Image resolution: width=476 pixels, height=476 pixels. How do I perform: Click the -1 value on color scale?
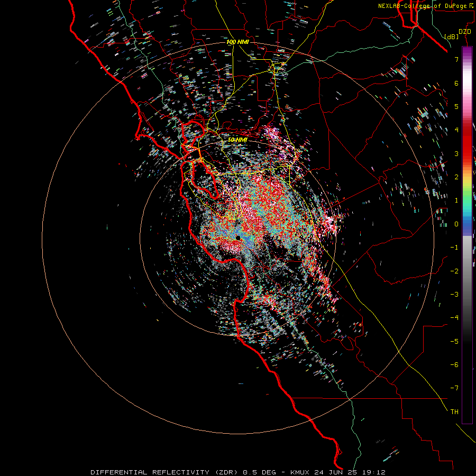(x=454, y=248)
